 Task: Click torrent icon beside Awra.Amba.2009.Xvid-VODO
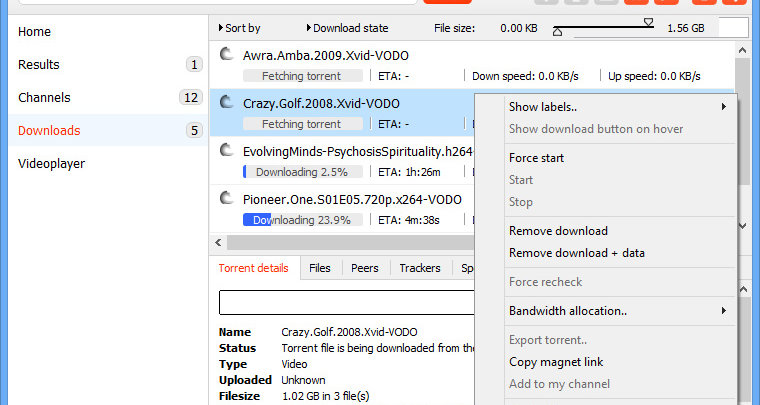point(226,54)
